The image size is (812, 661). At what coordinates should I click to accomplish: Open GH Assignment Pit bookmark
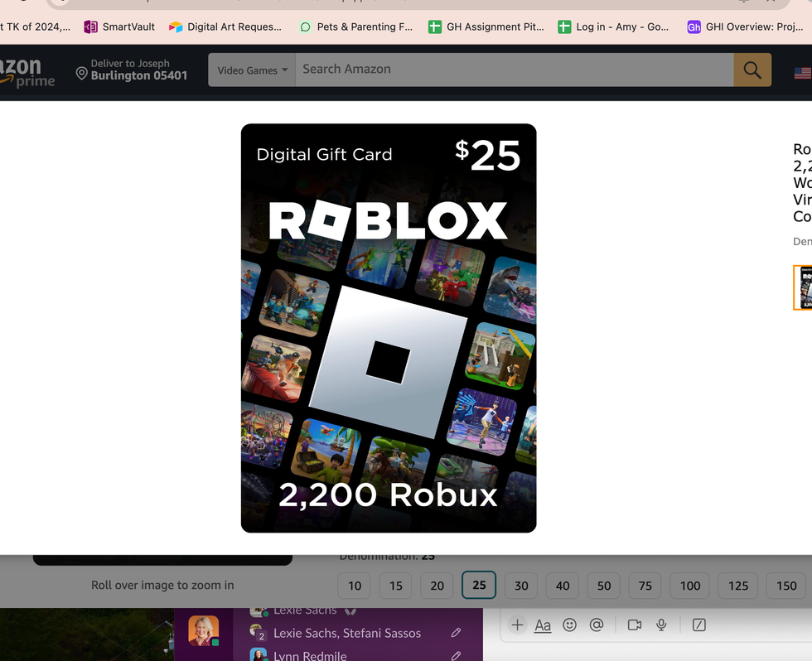pos(486,27)
